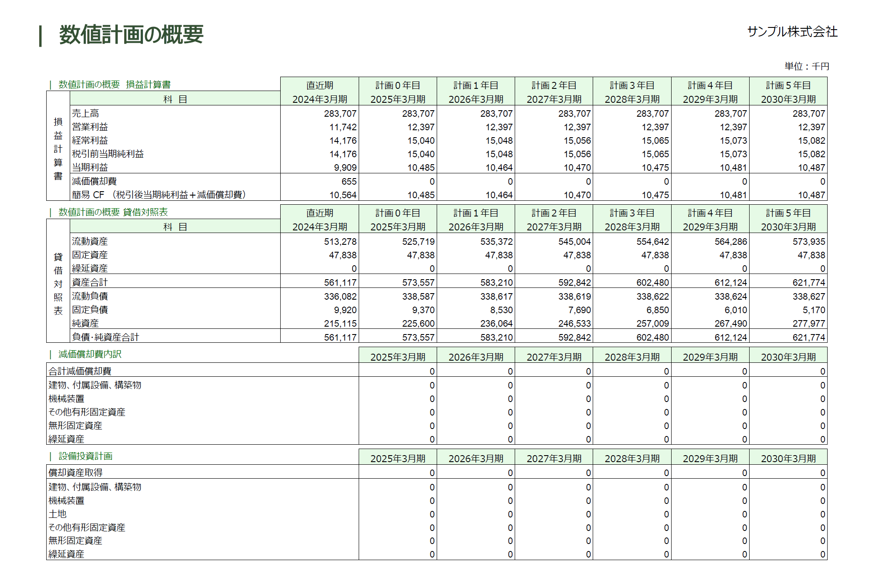Click the 営業利益 直近期 value 11,742

[343, 127]
